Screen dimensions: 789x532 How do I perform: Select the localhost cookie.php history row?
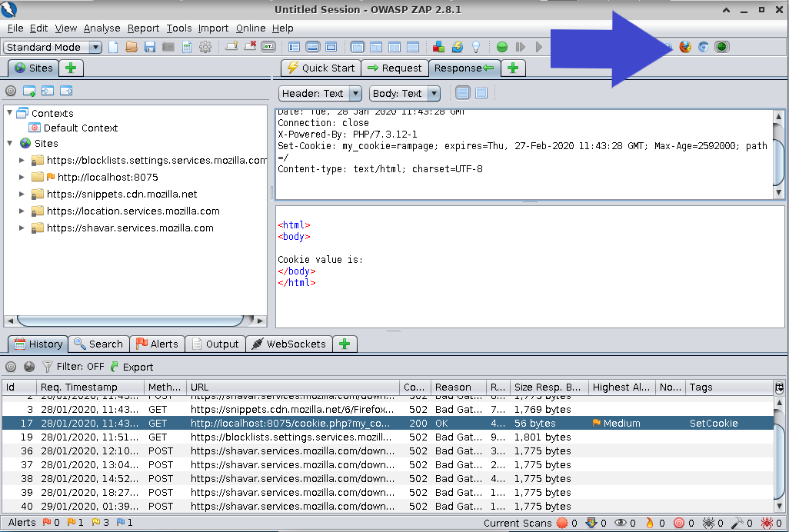coord(292,424)
